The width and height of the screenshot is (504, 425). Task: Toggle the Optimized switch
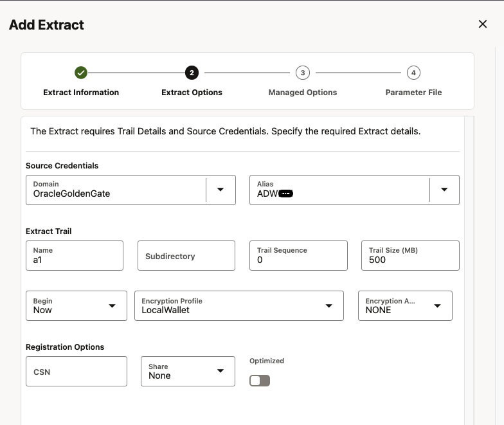pyautogui.click(x=260, y=381)
